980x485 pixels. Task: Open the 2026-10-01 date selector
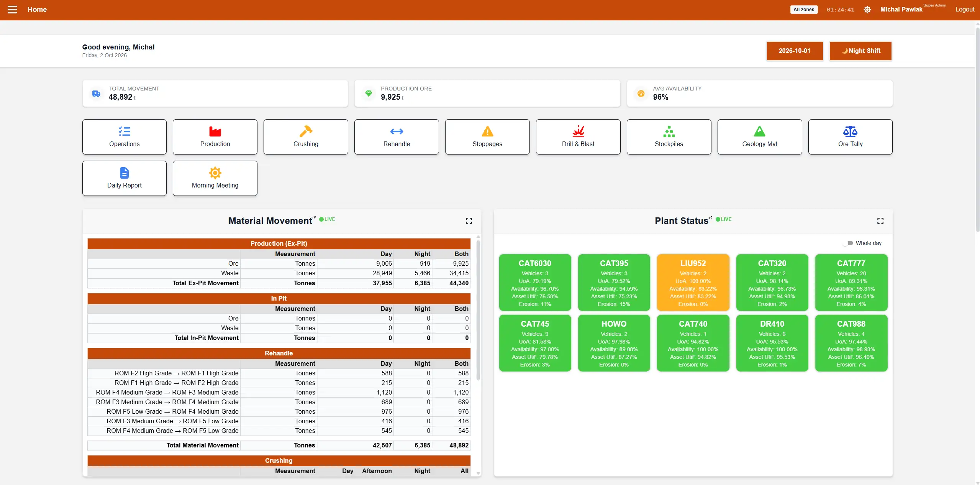click(x=795, y=51)
